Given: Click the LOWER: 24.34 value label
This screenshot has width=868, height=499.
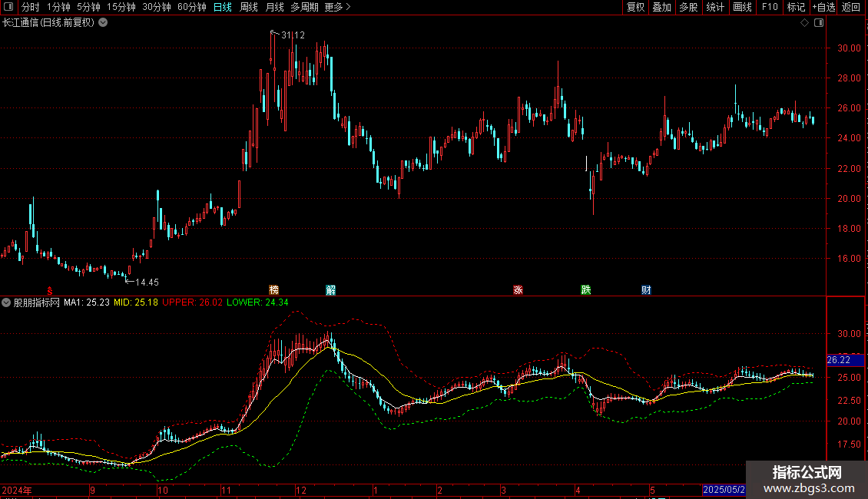Looking at the screenshot, I should point(257,302).
